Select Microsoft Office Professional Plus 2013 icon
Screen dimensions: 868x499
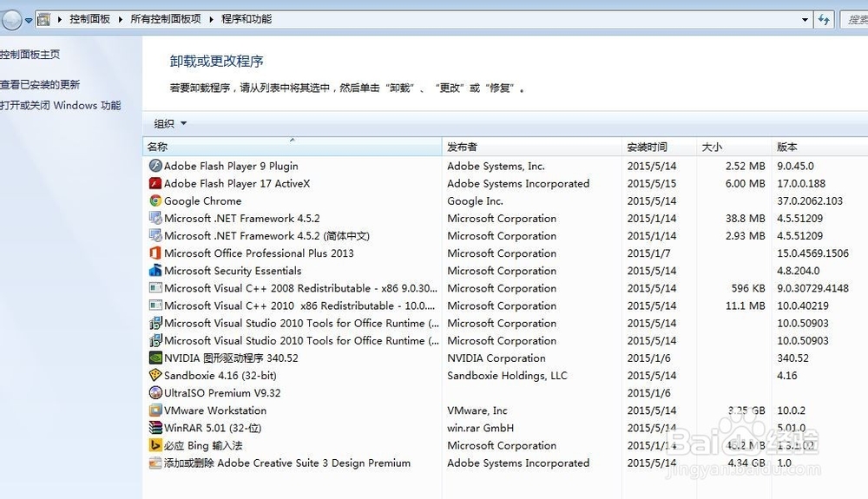(x=155, y=253)
